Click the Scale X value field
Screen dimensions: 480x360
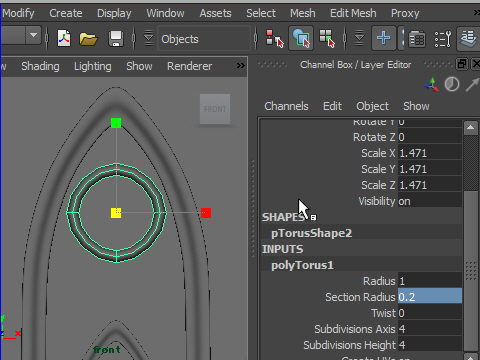pos(430,153)
